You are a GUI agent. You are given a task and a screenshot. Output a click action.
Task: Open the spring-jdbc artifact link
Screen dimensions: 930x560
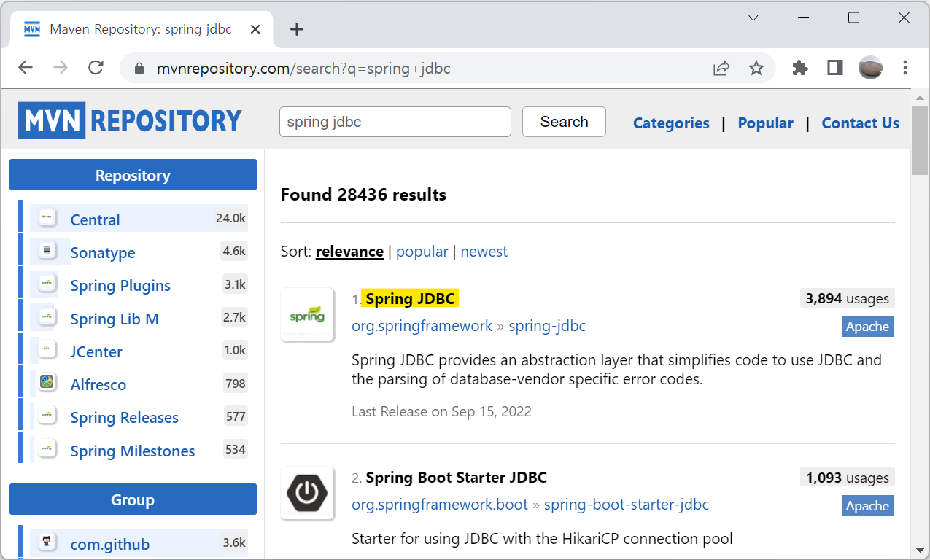547,326
